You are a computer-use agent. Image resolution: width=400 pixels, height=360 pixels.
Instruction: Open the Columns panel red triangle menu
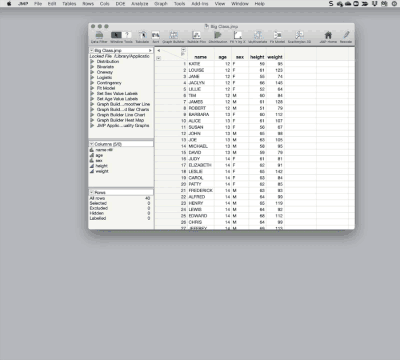point(92,144)
